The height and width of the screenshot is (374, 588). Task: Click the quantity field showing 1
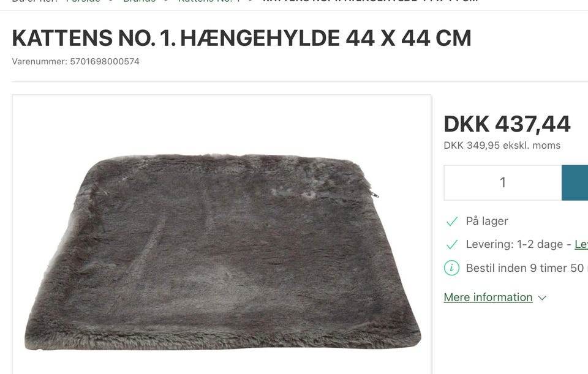coord(502,182)
